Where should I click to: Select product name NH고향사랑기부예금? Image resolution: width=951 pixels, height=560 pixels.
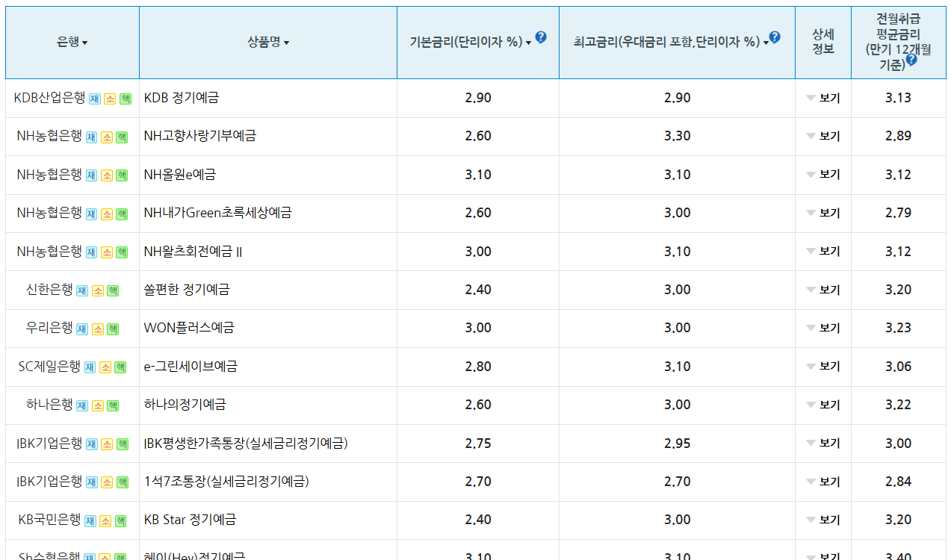coord(200,136)
